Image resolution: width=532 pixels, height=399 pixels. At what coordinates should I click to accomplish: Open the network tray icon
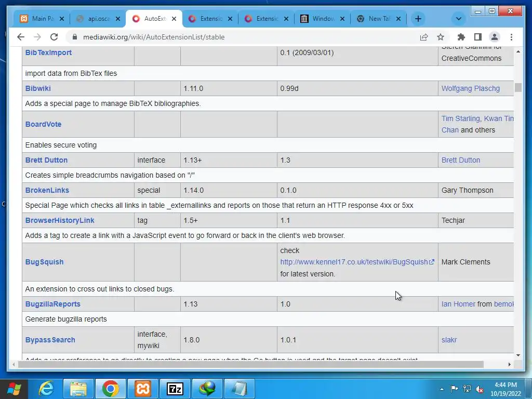coord(467,389)
